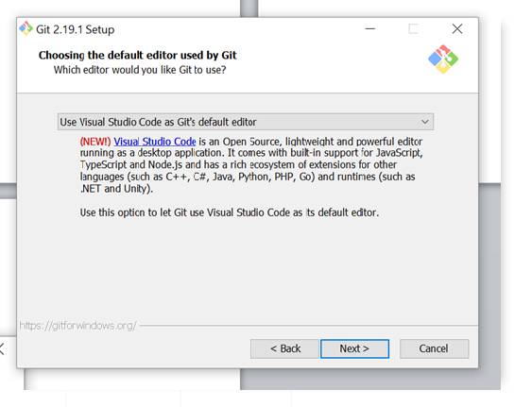Click the gray background window behind the dialog
532x407 pixels.
click(489, 286)
